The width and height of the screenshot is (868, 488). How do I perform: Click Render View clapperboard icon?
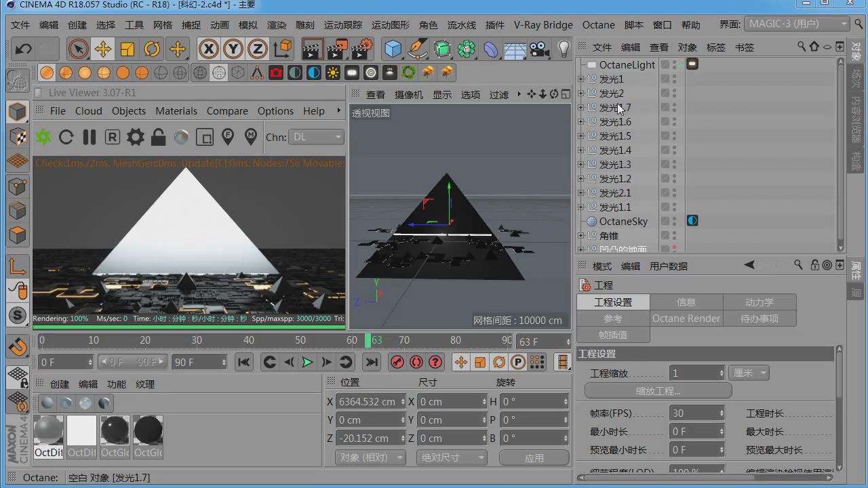click(312, 49)
